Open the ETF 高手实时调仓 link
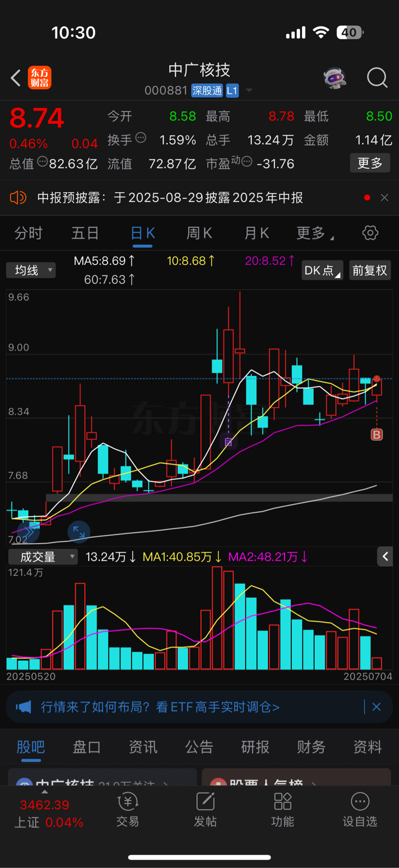Screen dimensions: 399x868 pos(161,707)
